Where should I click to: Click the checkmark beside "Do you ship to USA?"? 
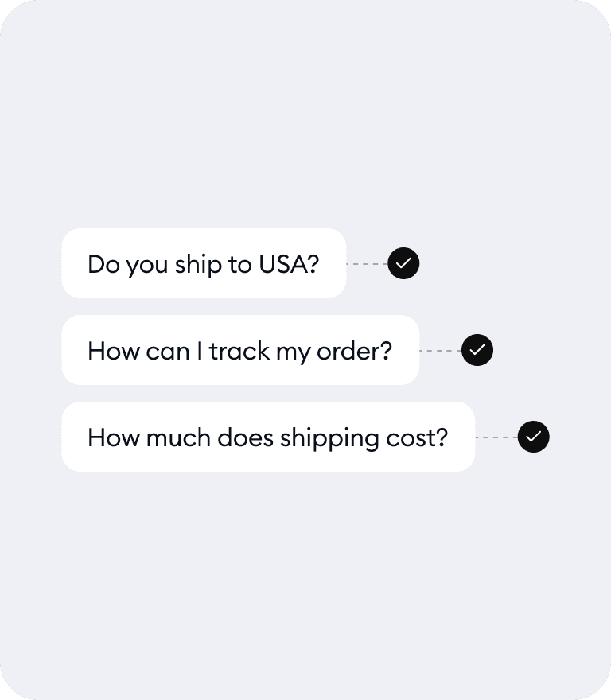click(x=403, y=263)
